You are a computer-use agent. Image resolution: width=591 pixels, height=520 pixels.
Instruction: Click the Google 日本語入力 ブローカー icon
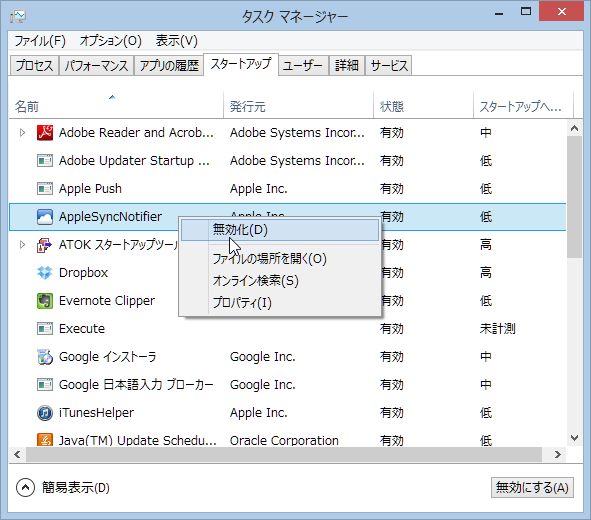pyautogui.click(x=45, y=385)
